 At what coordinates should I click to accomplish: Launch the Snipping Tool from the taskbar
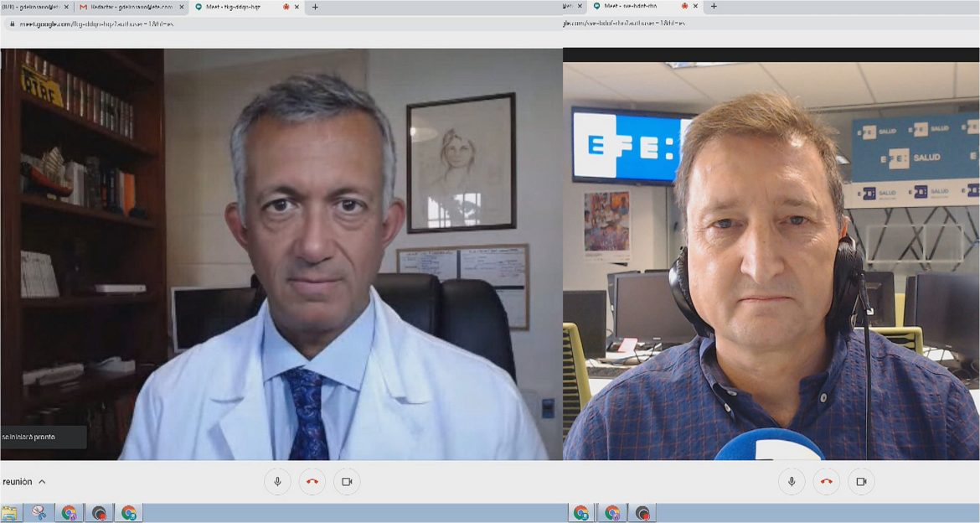[39, 513]
